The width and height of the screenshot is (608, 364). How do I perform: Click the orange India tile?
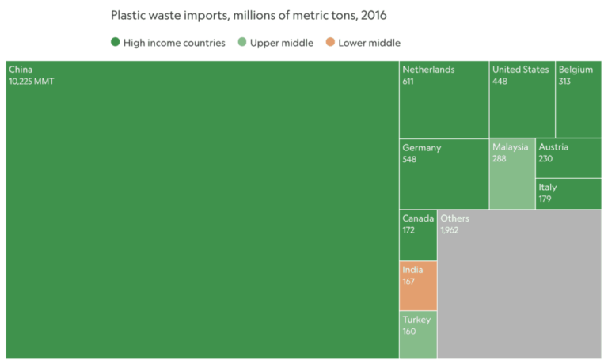coord(417,286)
